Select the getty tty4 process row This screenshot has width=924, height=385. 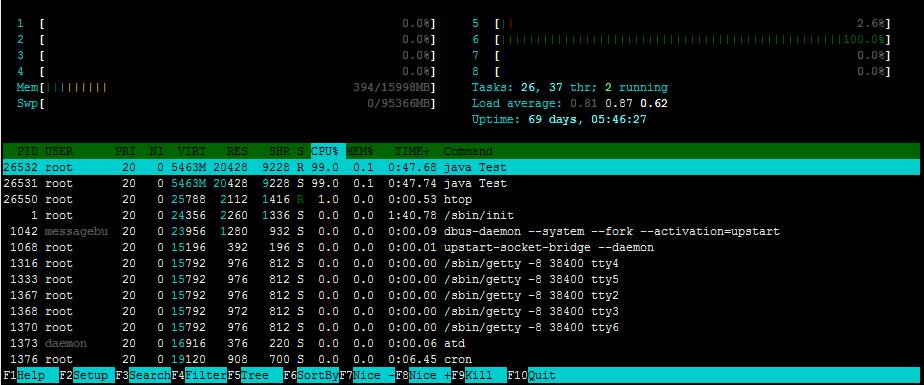click(x=461, y=263)
